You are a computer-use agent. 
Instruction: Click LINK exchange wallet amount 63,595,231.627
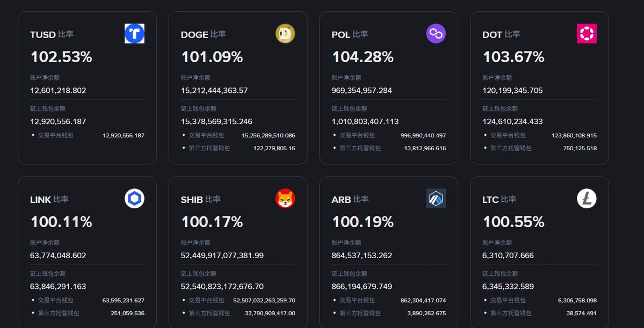[123, 301]
